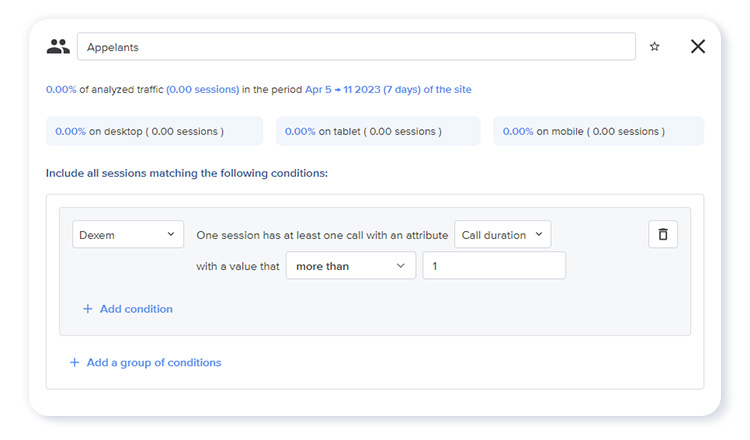Click the 'Include all sessions matching' heading
The height and width of the screenshot is (440, 750).
(186, 173)
